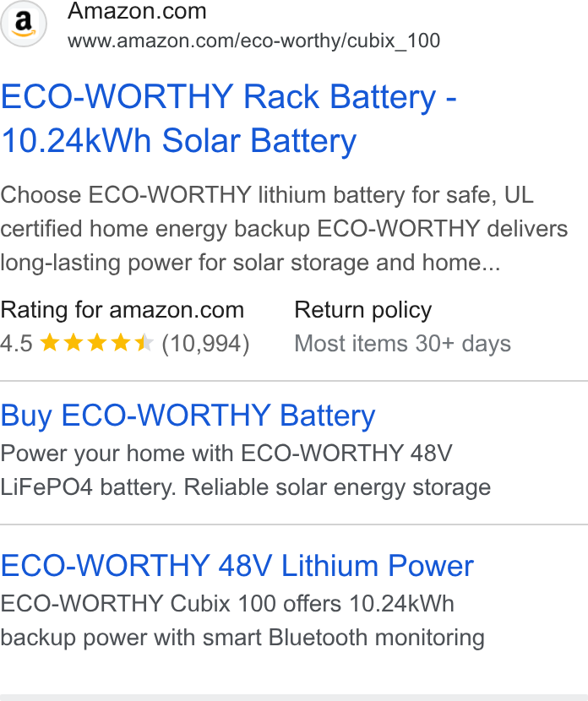
Task: Click the half-filled fifth rating star
Action: [144, 343]
